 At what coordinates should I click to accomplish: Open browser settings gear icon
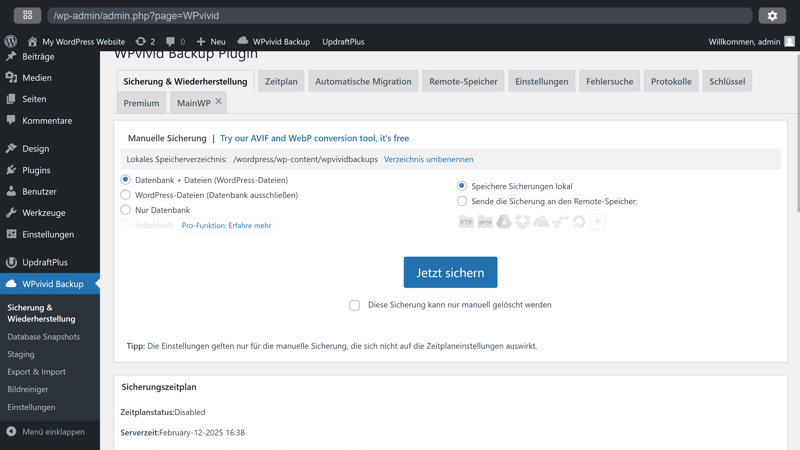coord(772,16)
